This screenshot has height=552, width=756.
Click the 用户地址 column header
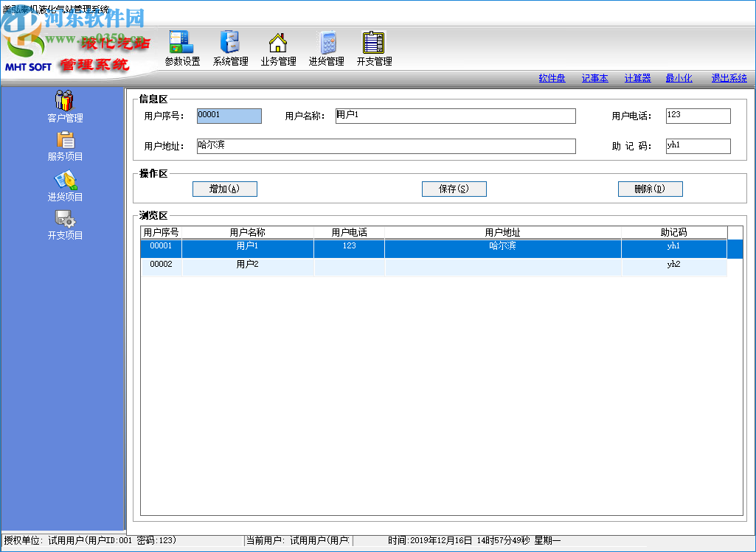tap(503, 232)
